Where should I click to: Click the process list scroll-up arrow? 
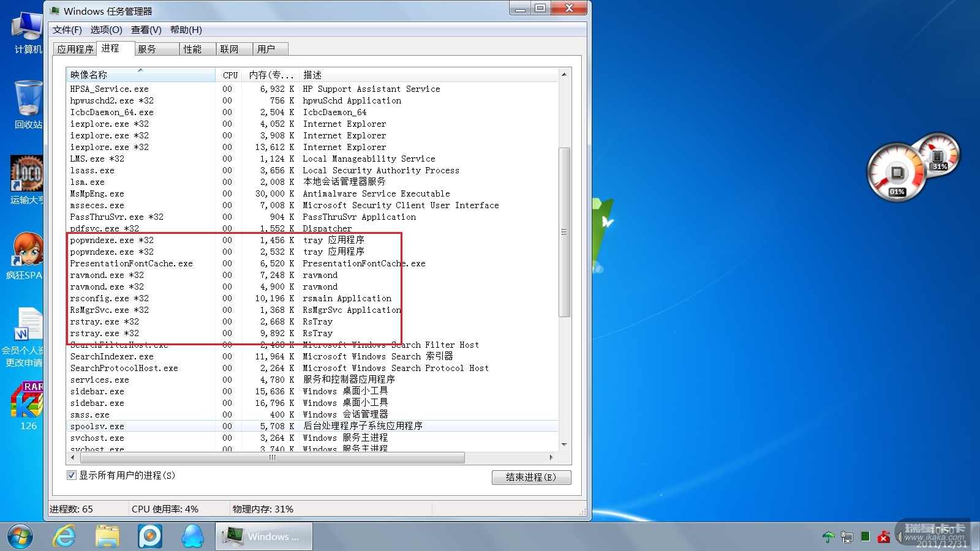[564, 75]
